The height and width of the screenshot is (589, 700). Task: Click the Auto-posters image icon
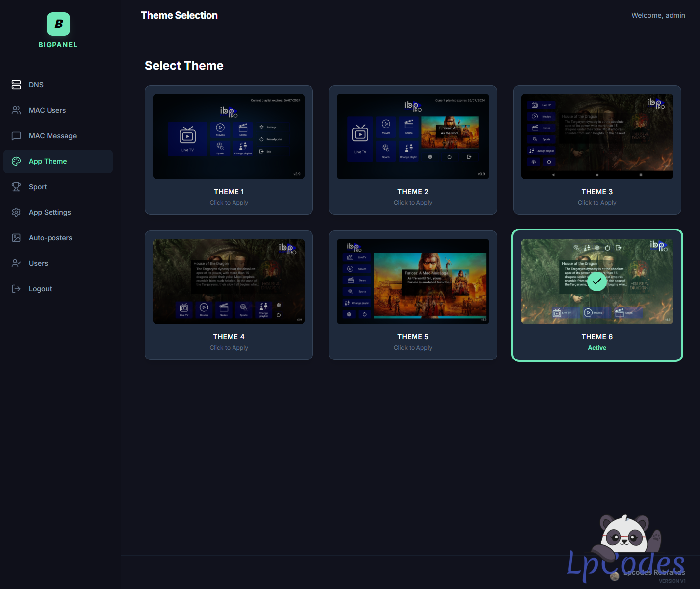tap(16, 238)
